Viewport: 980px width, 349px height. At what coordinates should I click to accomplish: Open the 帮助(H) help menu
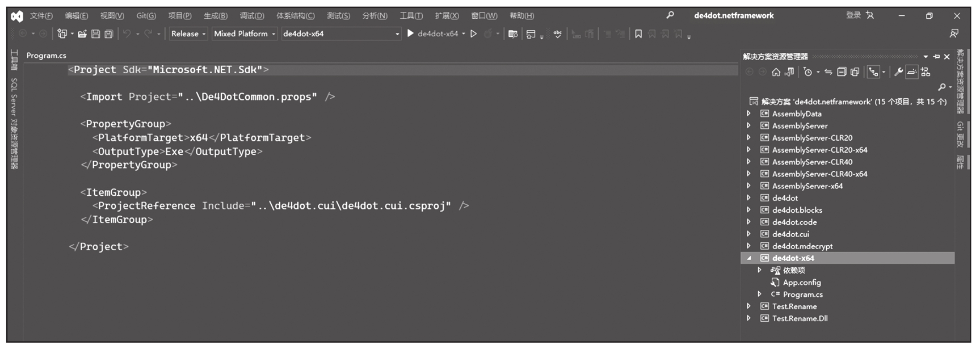coord(521,16)
